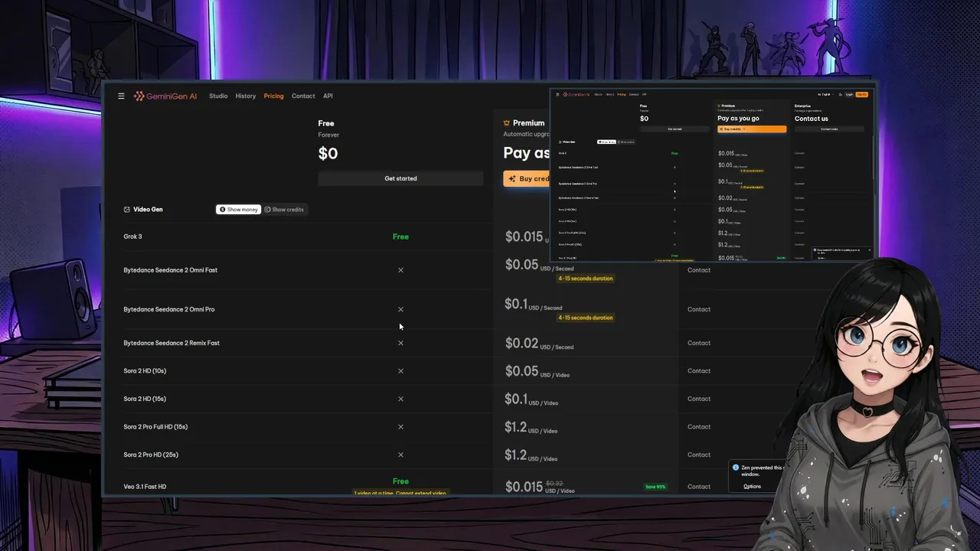
Task: Click the Sora 2 Pro HD (25s) label
Action: click(151, 455)
